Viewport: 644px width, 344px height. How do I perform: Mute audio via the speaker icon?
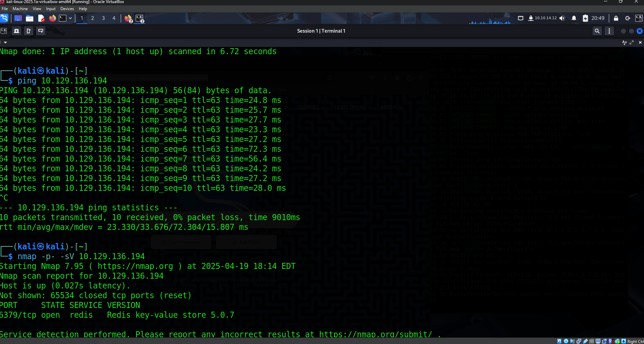pyautogui.click(x=562, y=18)
